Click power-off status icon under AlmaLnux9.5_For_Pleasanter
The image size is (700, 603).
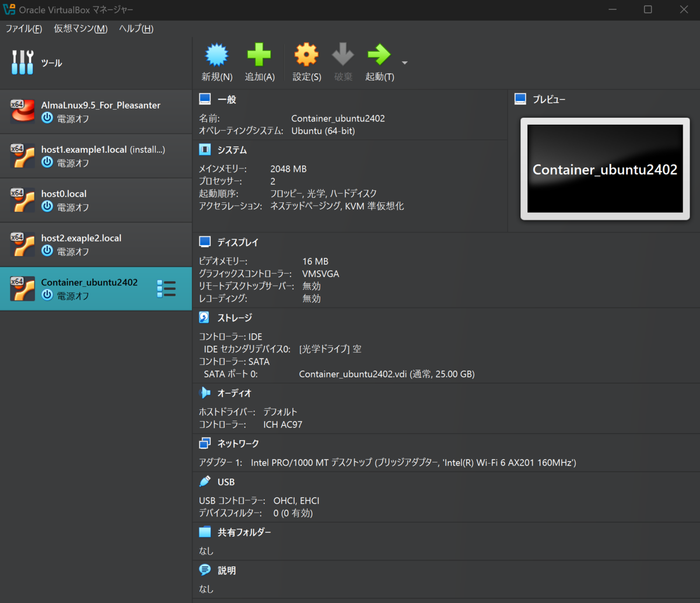(x=47, y=118)
